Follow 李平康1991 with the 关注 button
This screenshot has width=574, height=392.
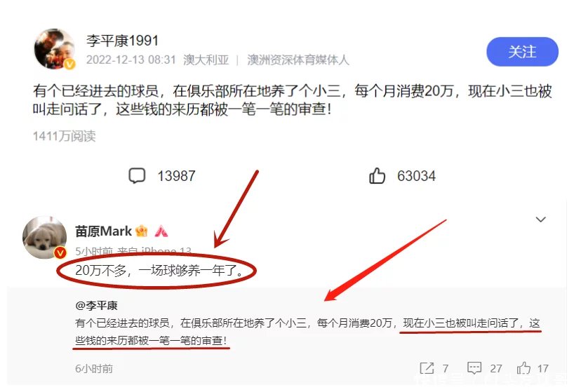pyautogui.click(x=522, y=52)
